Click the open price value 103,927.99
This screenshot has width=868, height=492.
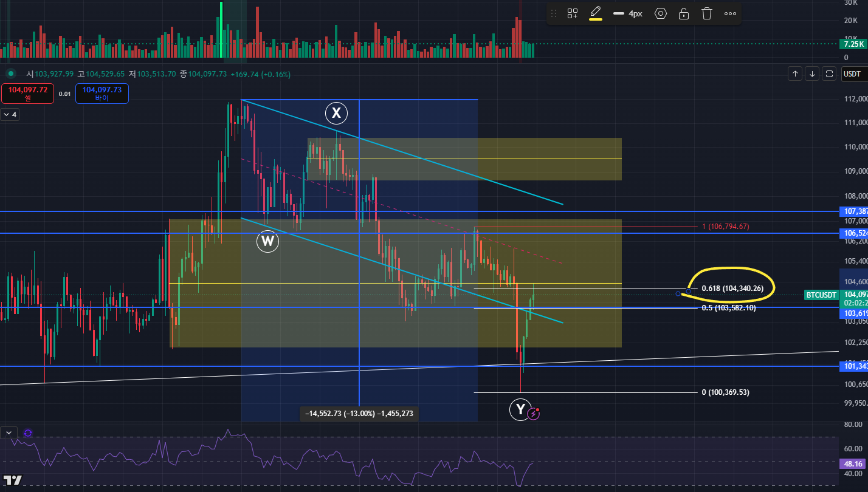click(x=54, y=73)
